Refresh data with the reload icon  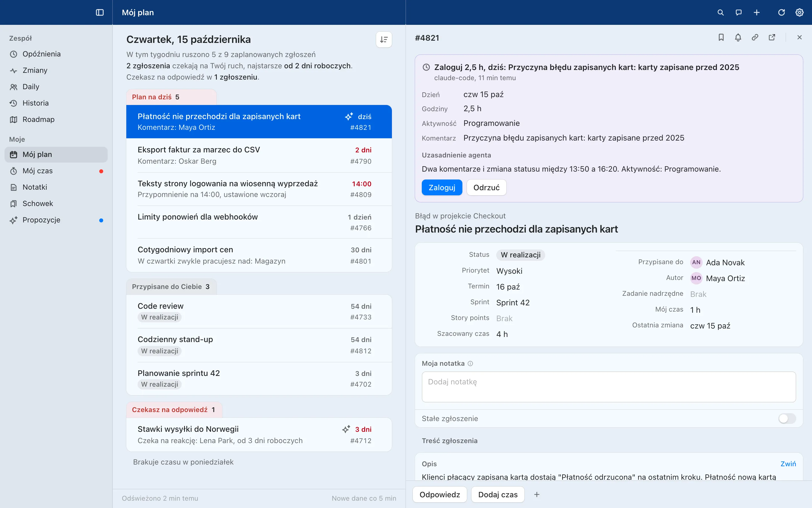(x=782, y=12)
